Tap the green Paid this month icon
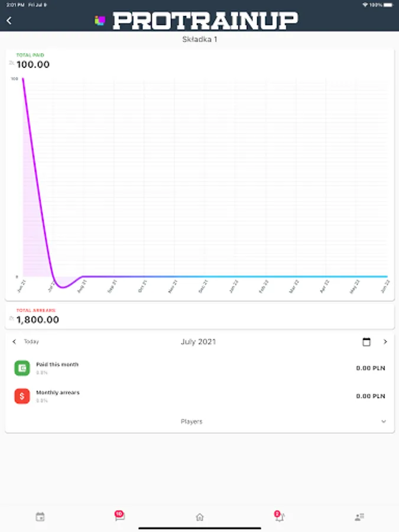This screenshot has width=399, height=532. (x=22, y=368)
